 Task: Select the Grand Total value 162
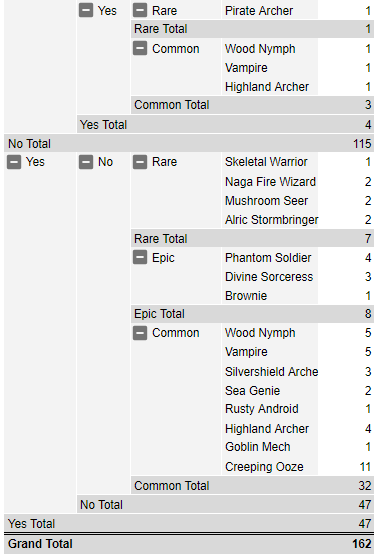click(x=362, y=544)
